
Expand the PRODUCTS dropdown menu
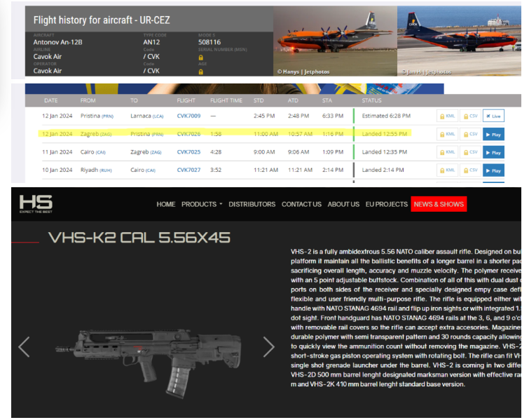click(202, 204)
